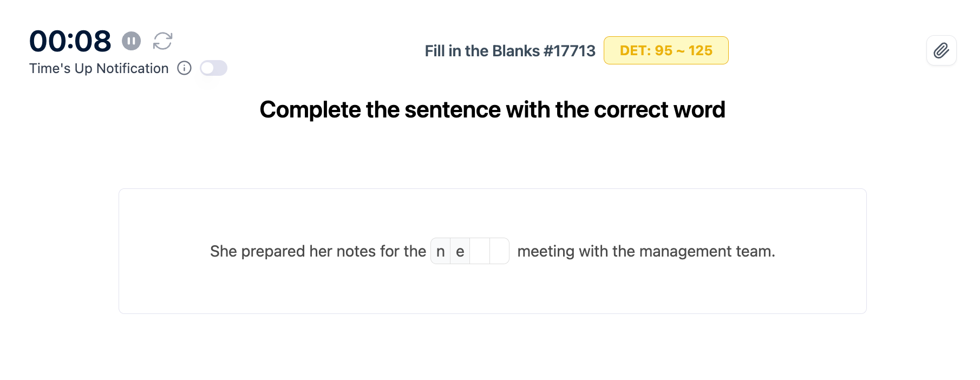Click the 00:08 timer display
Image resolution: width=980 pixels, height=380 pixels.
[70, 41]
